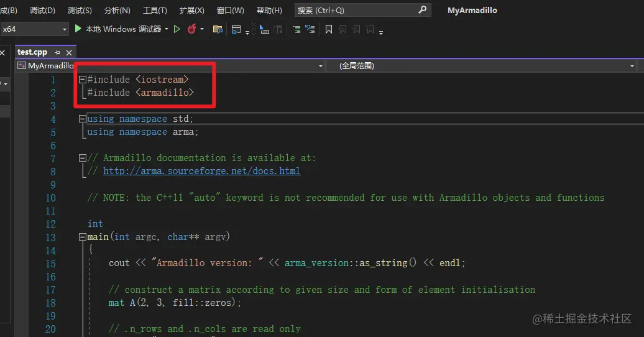Click comment 'construct a matrix according to given size'
Viewport: 644px width, 337px height.
point(322,290)
